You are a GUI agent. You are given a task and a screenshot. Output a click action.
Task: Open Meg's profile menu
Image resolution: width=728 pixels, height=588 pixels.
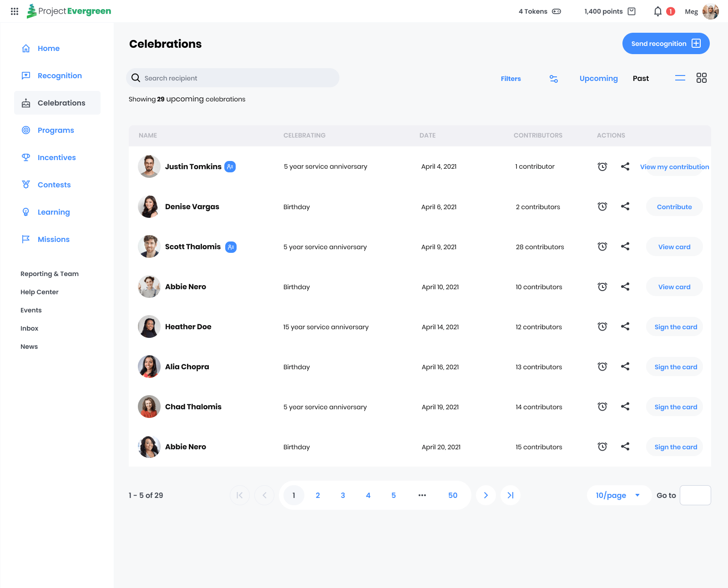pos(710,11)
